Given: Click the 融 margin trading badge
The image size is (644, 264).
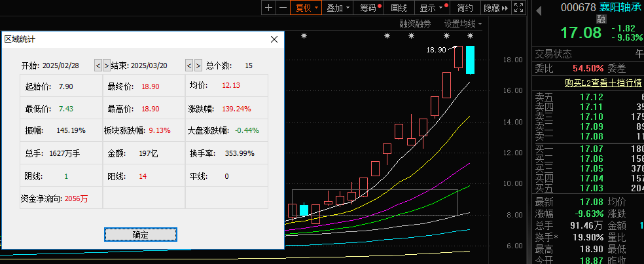Looking at the screenshot, I should pos(601,19).
